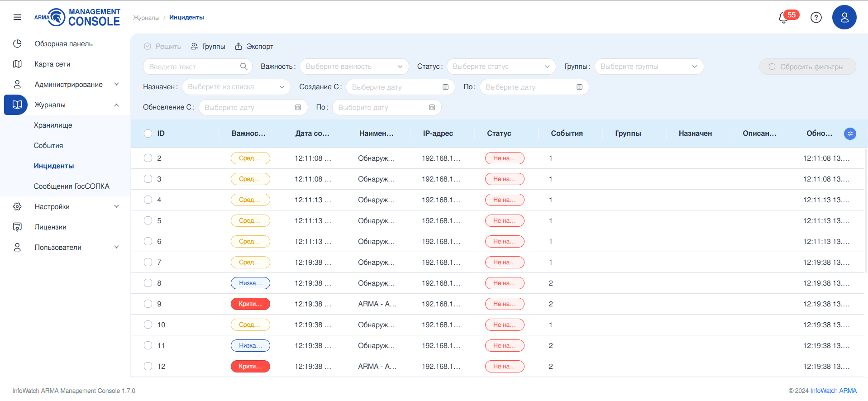Open the События journal page
Viewport: 868px width, 401px height.
tap(48, 146)
